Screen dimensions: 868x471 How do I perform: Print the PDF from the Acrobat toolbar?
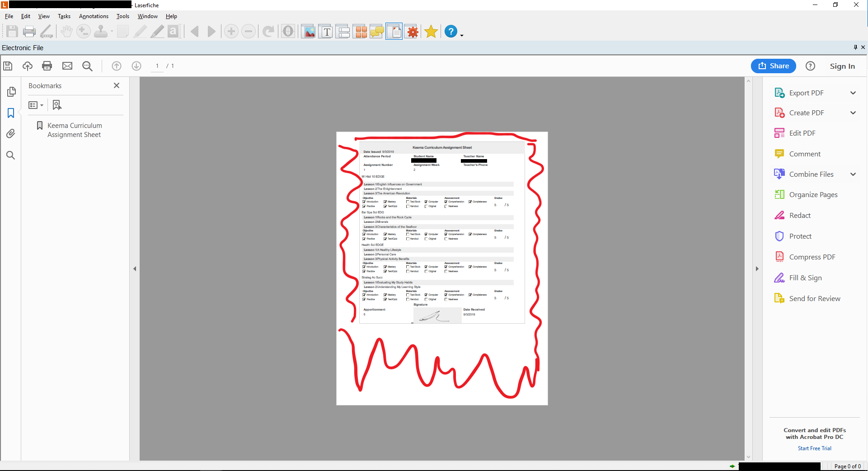pos(47,66)
